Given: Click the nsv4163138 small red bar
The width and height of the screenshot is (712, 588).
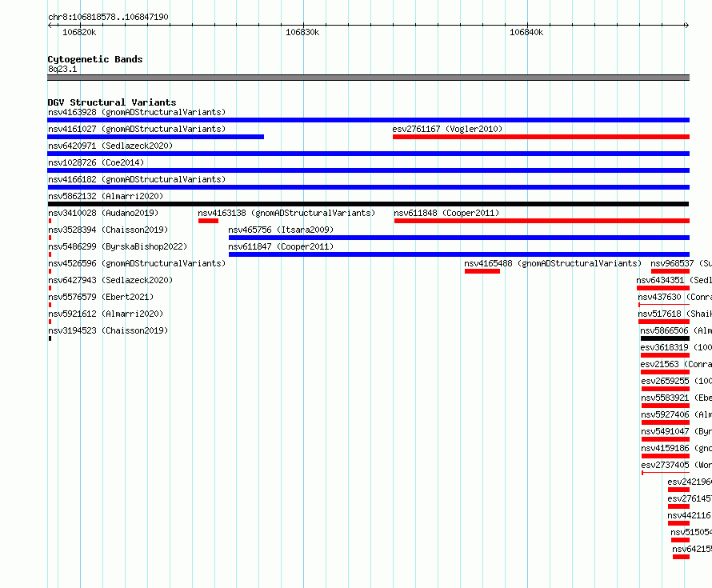Looking at the screenshot, I should tap(208, 221).
